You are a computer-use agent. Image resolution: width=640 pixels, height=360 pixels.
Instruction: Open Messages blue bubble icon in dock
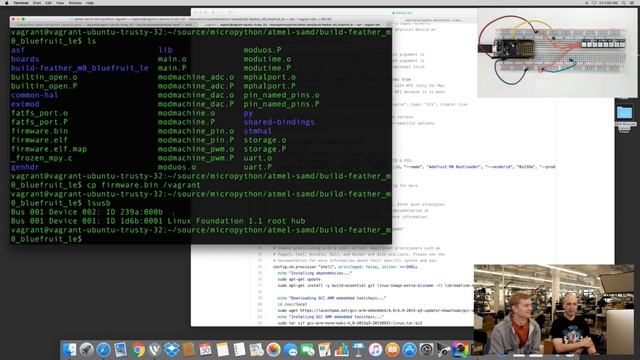[x=291, y=350]
